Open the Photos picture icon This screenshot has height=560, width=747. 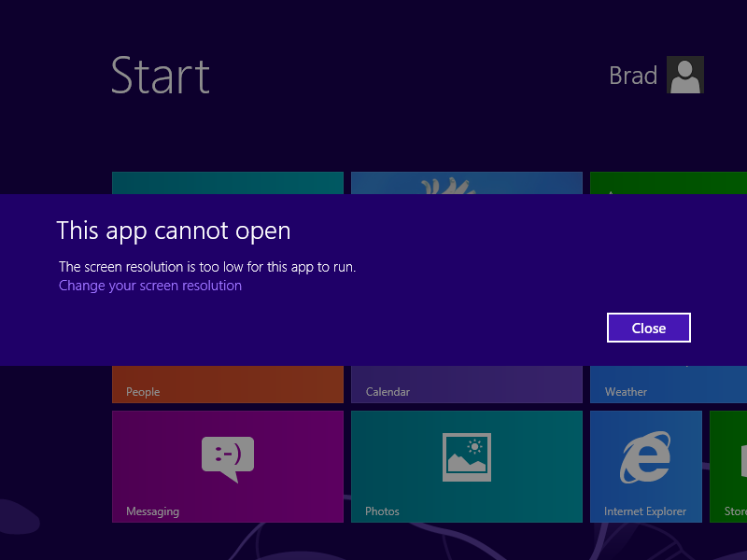pyautogui.click(x=466, y=457)
